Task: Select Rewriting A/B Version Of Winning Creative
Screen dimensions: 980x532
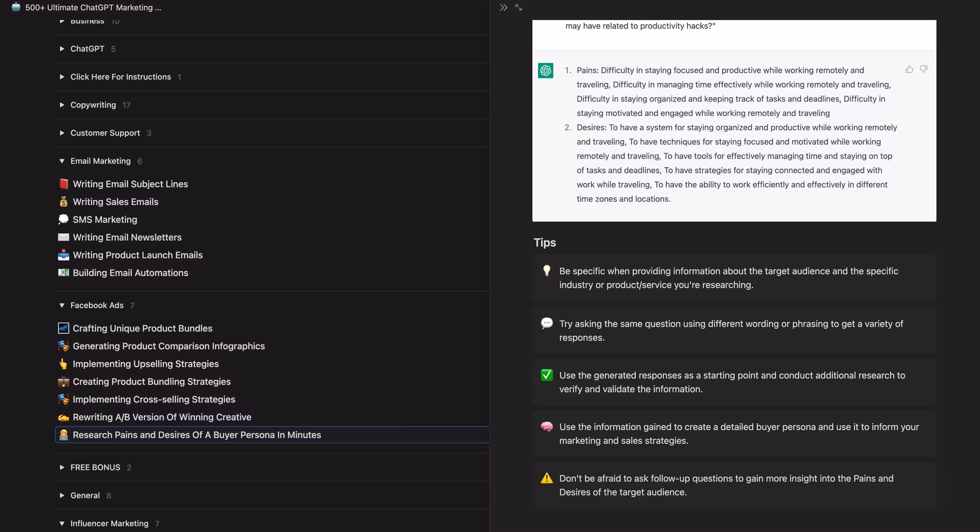Action: (162, 417)
